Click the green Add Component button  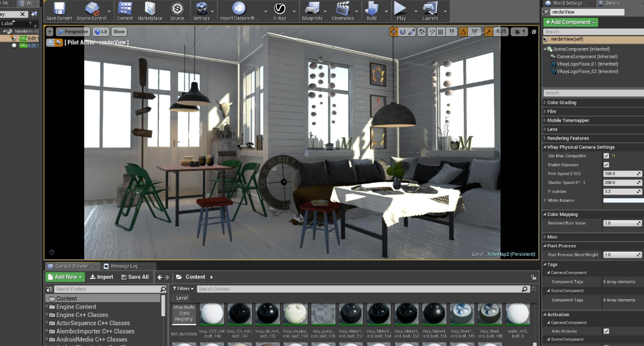click(x=571, y=23)
